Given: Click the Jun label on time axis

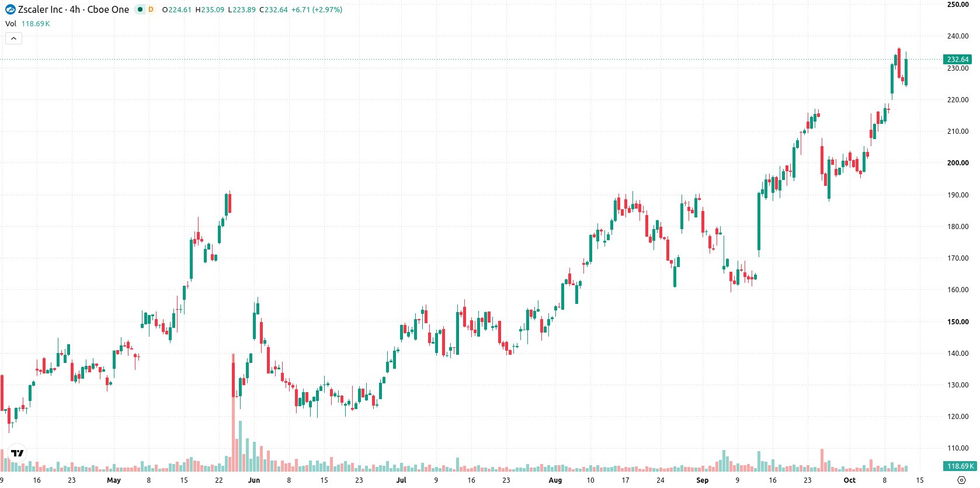Looking at the screenshot, I should [254, 480].
